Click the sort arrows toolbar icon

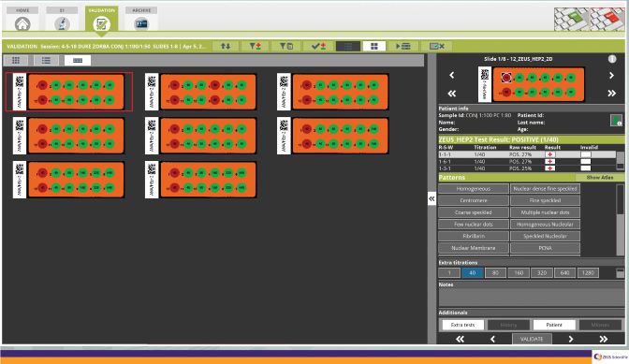coord(226,46)
